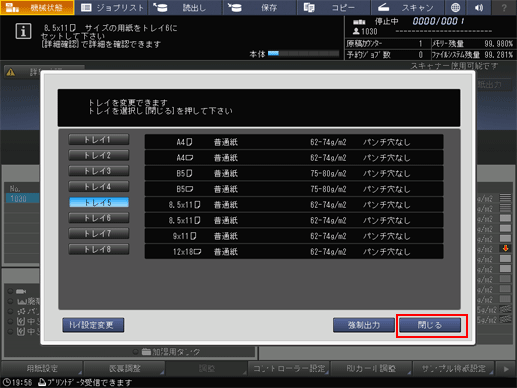Screen dimensions: 517x388
Task: Select the トレイ4 button
Action: coord(99,186)
